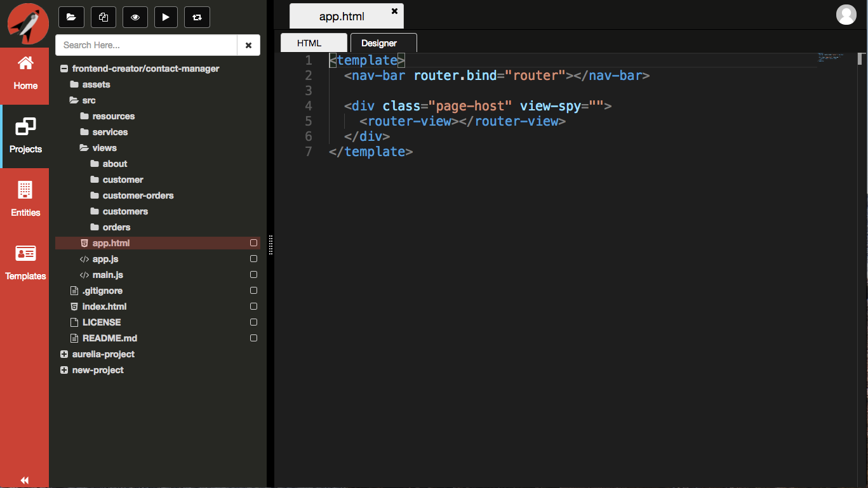Expand the services folder
The image size is (868, 488).
tap(84, 132)
